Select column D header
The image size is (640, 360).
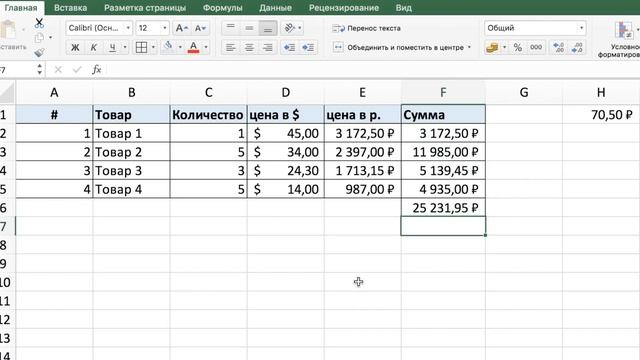pyautogui.click(x=286, y=93)
